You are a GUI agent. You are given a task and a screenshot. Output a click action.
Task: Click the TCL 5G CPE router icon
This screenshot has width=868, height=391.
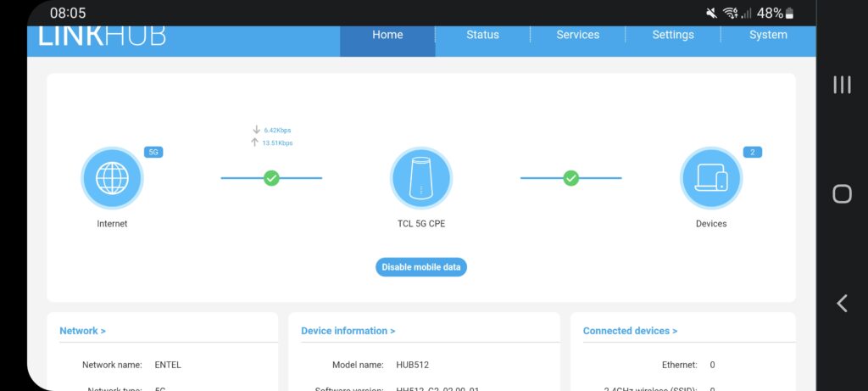[x=420, y=178]
